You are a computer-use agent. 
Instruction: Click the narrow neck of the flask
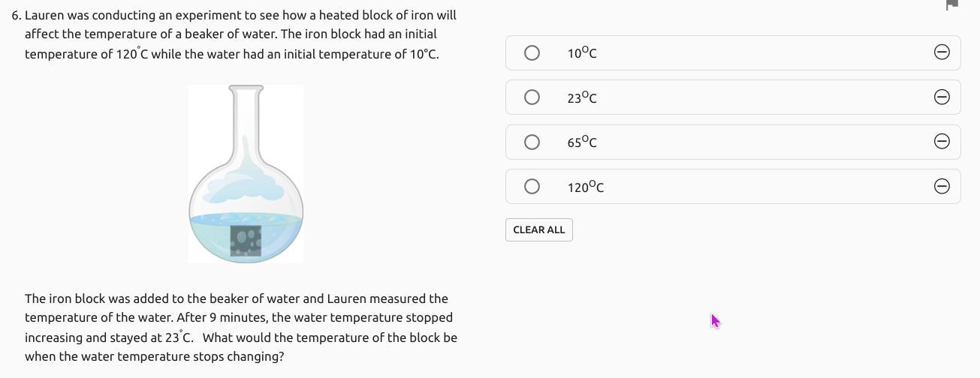coord(246,120)
